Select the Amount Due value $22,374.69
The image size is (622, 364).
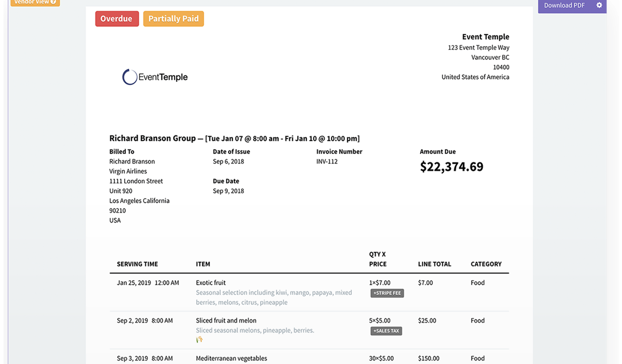[x=451, y=167]
